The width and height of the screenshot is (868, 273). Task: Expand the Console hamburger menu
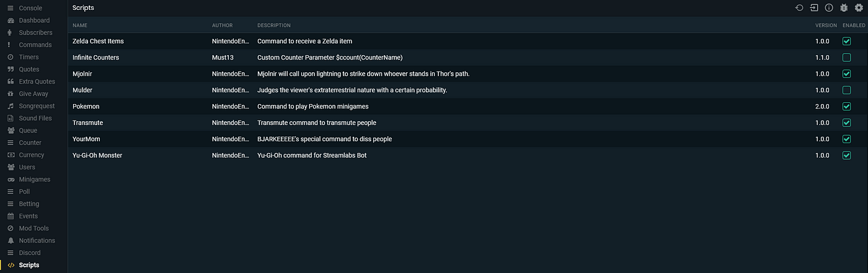click(11, 8)
